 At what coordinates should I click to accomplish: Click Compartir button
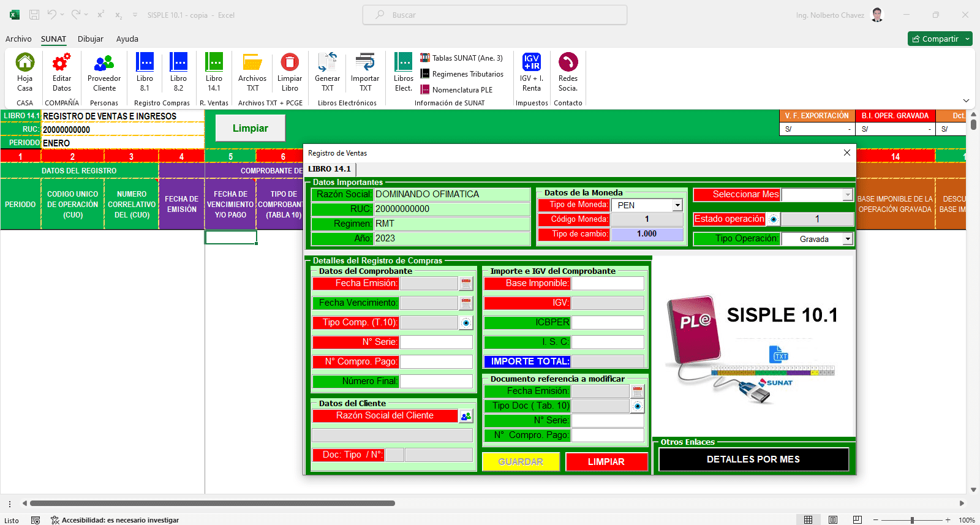pyautogui.click(x=935, y=39)
